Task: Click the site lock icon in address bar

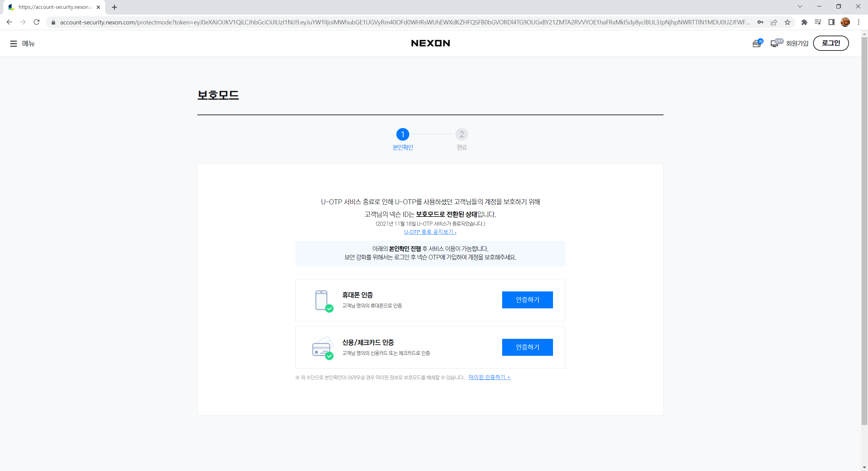Action: 53,22
